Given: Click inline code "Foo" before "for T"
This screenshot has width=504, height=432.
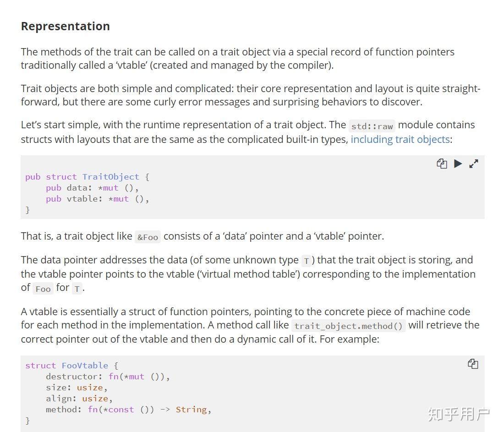Looking at the screenshot, I should (x=43, y=289).
